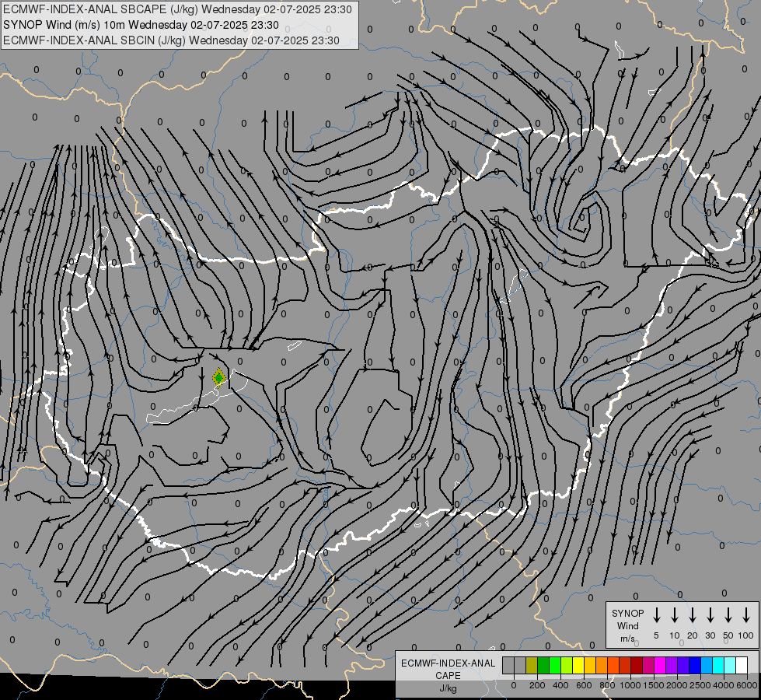Click the number 100 in wind legend
This screenshot has height=700, width=761.
(746, 635)
